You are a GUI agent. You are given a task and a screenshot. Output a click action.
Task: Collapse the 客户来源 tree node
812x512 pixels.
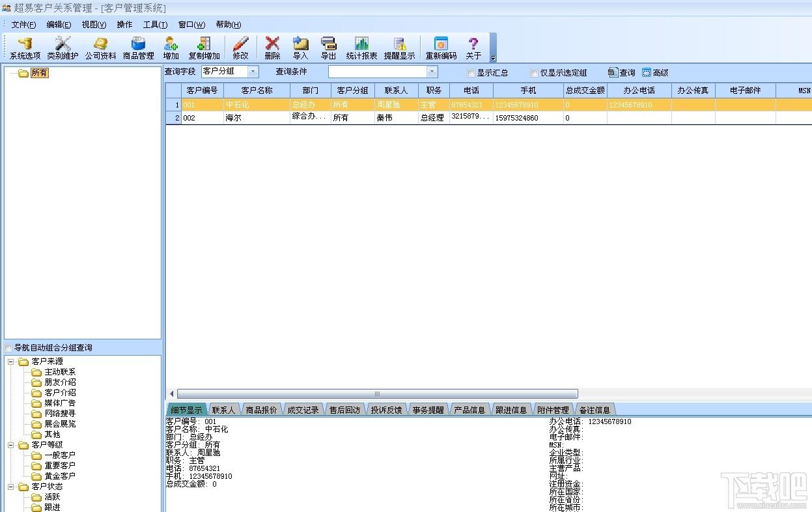click(11, 362)
